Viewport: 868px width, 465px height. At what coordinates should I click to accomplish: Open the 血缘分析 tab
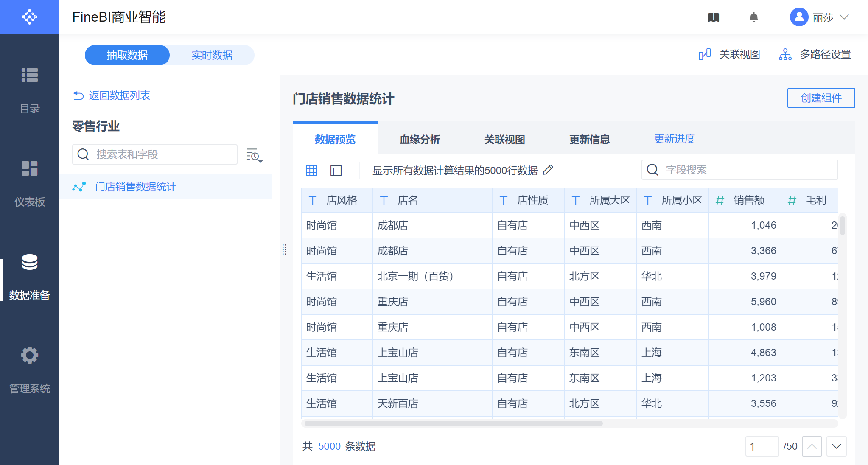pos(420,139)
